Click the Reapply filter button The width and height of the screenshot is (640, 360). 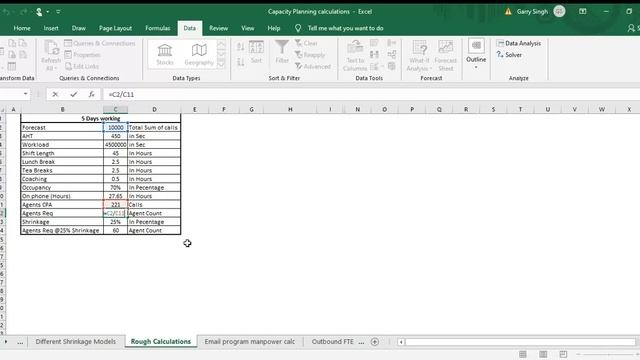point(310,55)
